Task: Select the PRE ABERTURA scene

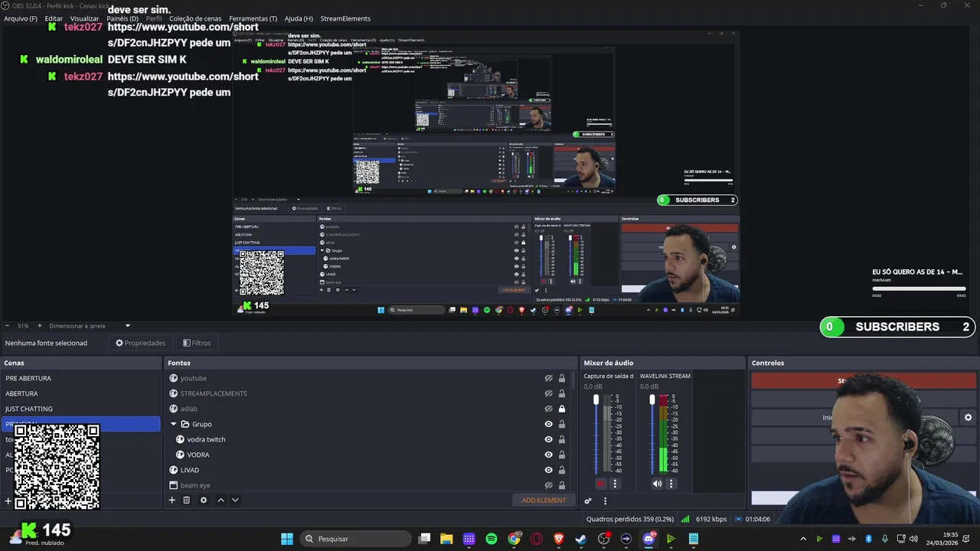Action: (80, 378)
